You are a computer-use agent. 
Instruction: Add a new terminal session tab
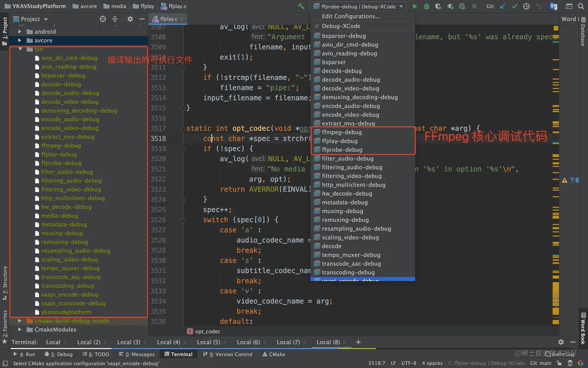(358, 342)
